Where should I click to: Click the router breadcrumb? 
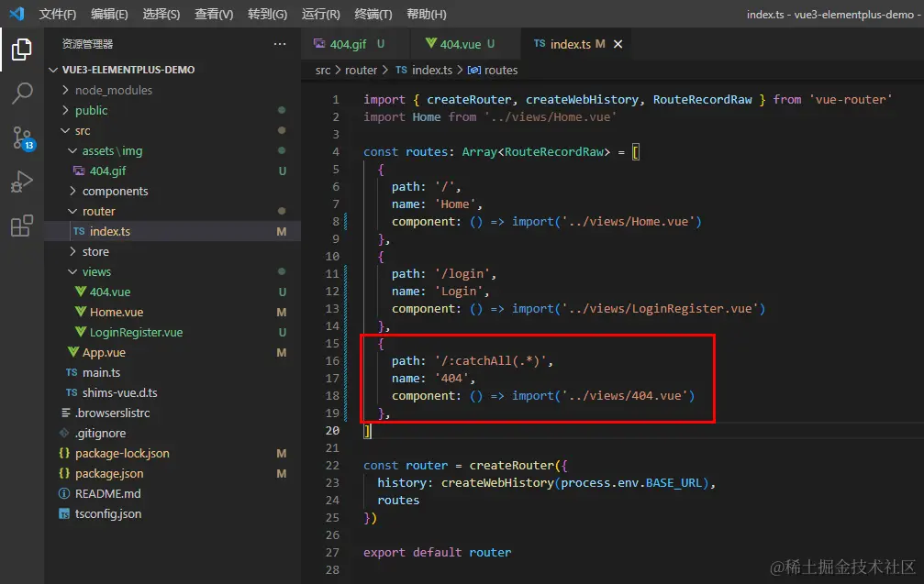[361, 70]
